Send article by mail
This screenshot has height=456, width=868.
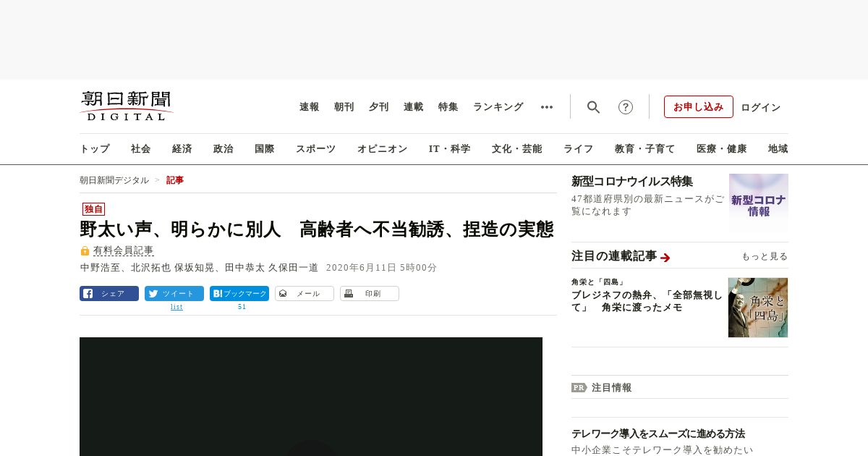click(305, 293)
